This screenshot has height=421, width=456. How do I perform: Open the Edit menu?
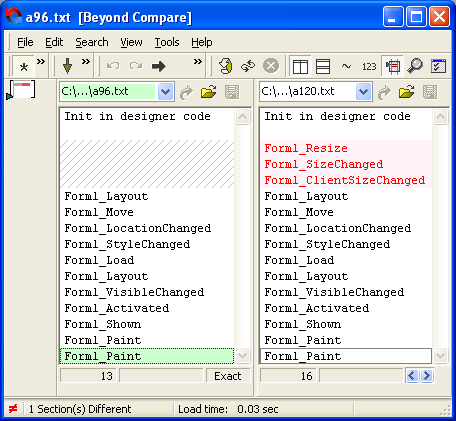(x=54, y=42)
